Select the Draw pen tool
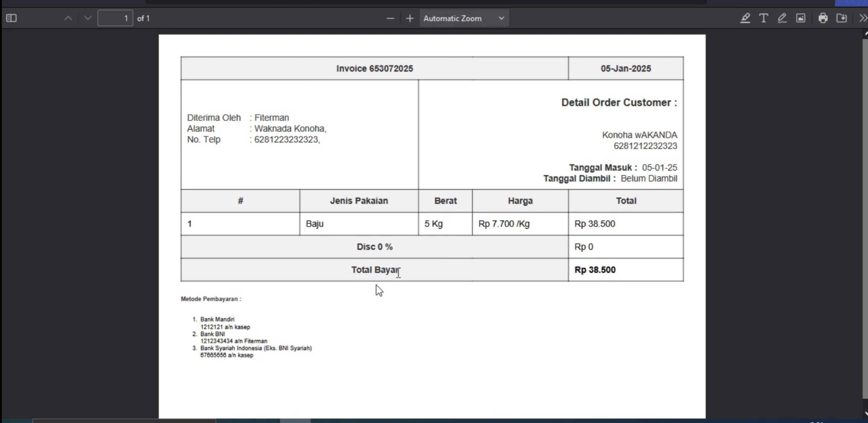The image size is (868, 423). click(x=782, y=18)
